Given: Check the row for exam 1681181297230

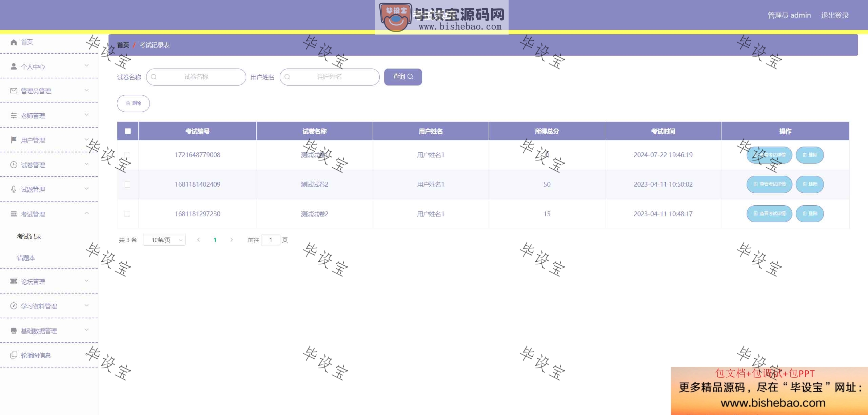Looking at the screenshot, I should click(x=127, y=214).
